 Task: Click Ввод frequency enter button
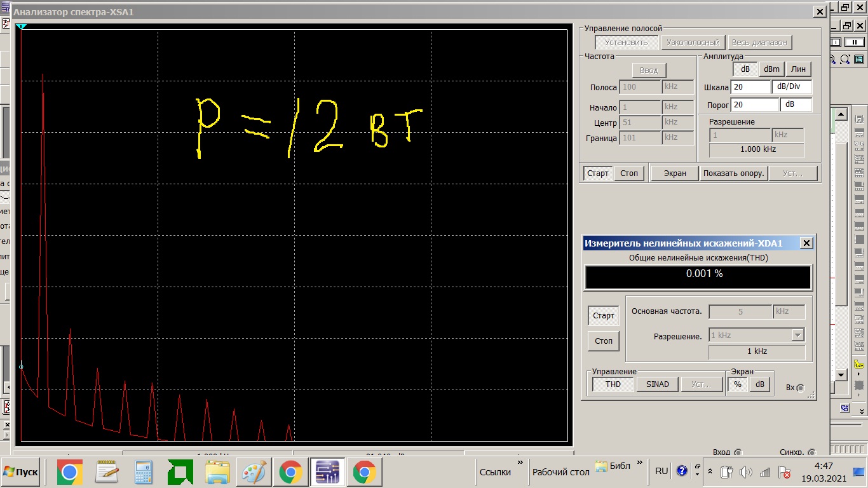tap(649, 71)
